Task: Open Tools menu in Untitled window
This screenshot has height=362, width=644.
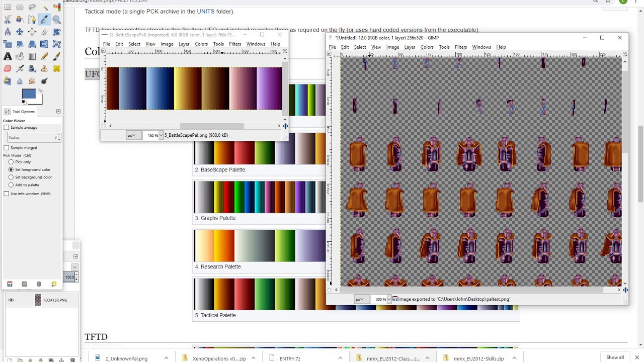Action: pyautogui.click(x=444, y=47)
